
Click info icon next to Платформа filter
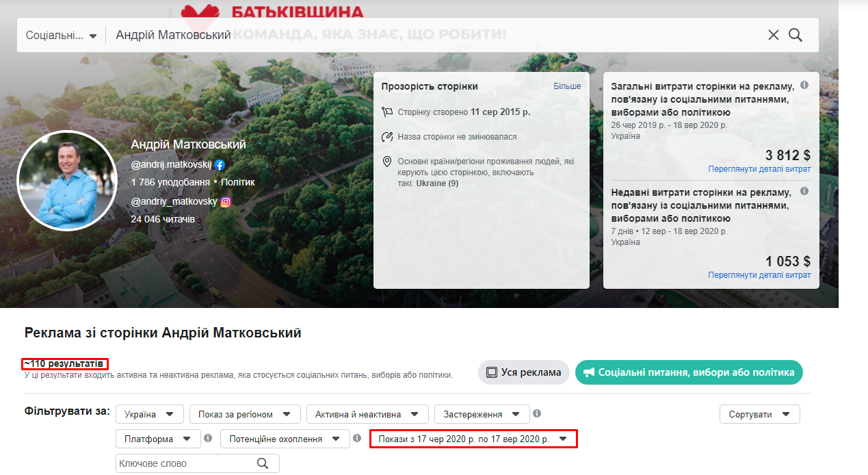[x=208, y=438]
